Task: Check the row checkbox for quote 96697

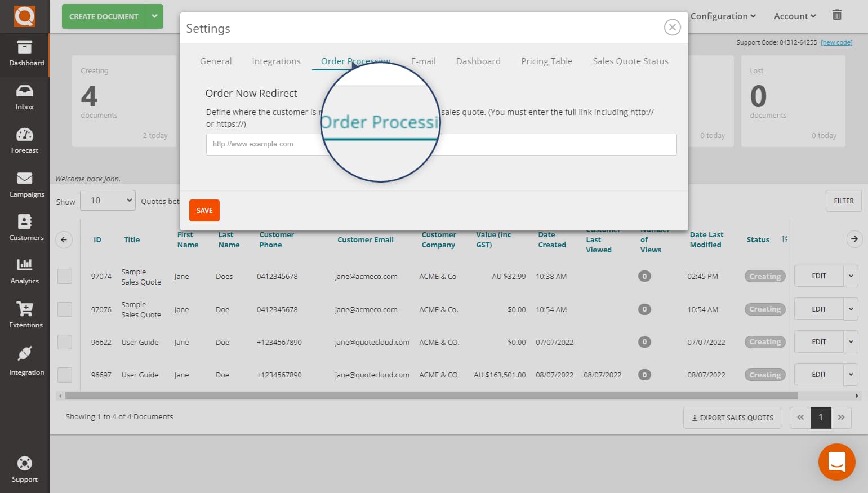Action: [65, 374]
